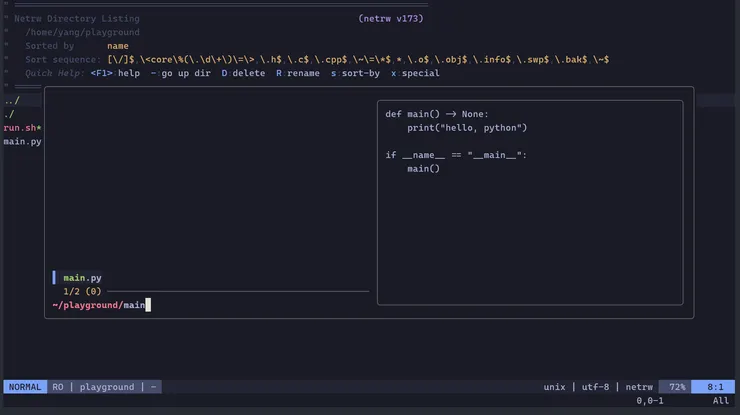Viewport: 740px width, 415px height.
Task: Click the utf-8 encoding entry
Action: 595,387
